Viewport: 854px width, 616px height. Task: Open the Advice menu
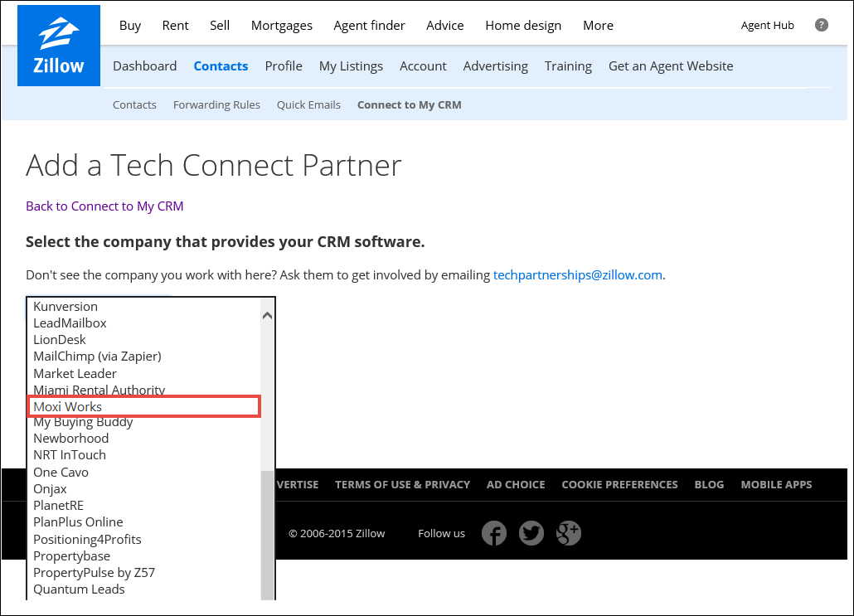click(445, 26)
